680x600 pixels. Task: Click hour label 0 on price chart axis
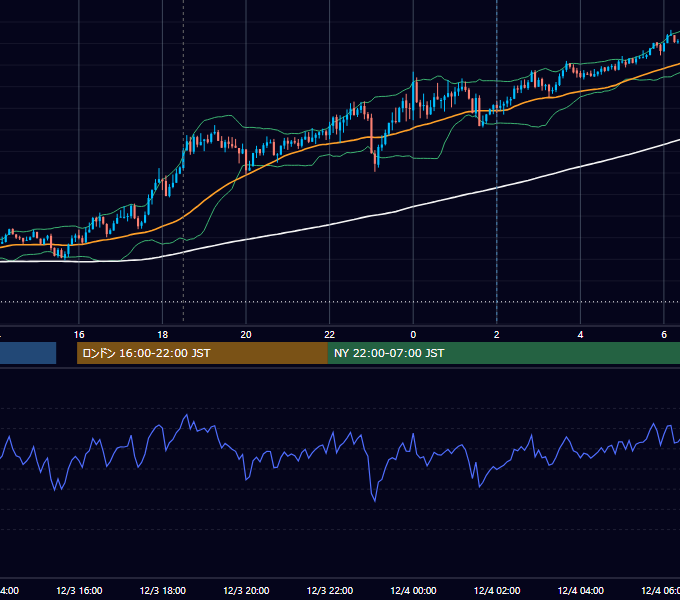pos(413,335)
